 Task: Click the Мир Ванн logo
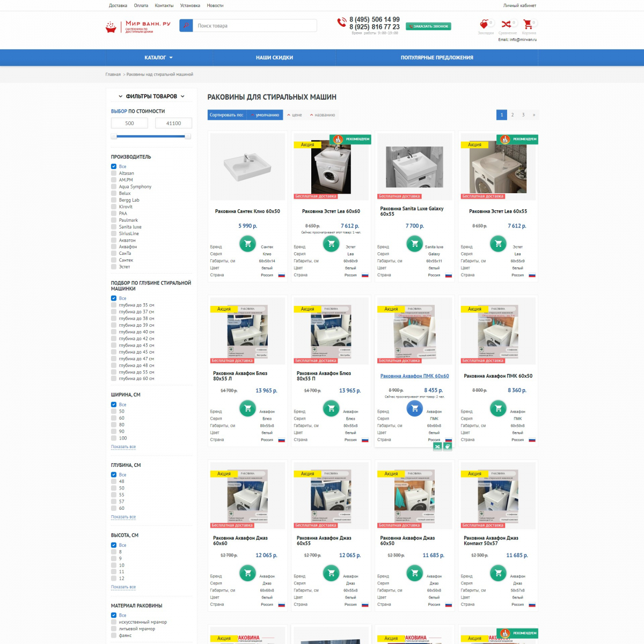[x=138, y=27]
